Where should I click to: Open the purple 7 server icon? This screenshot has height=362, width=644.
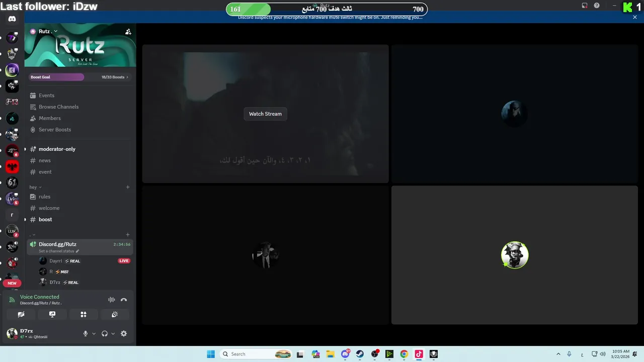12,38
